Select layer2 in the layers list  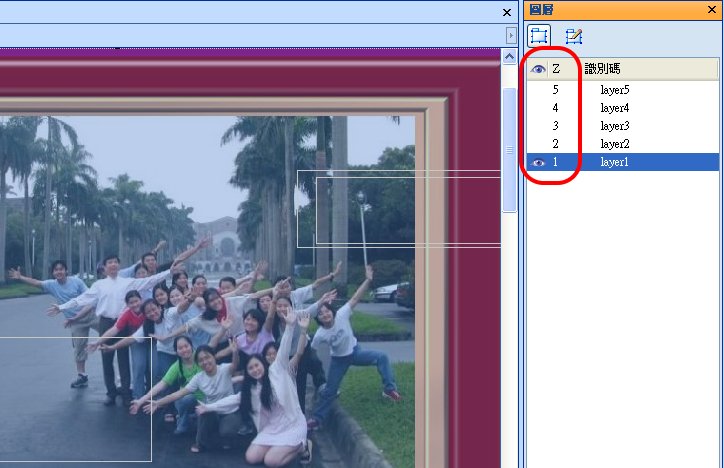click(614, 144)
